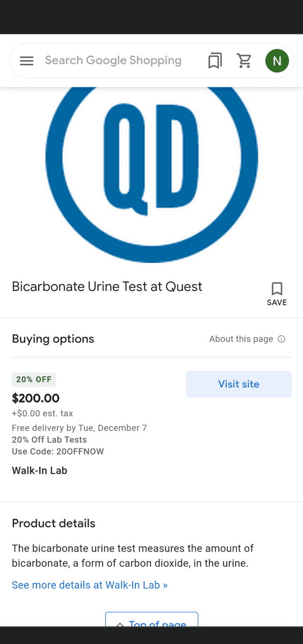Screen dimensions: 303x644
Task: Click the up chevron in Top of page
Action: coord(120,624)
